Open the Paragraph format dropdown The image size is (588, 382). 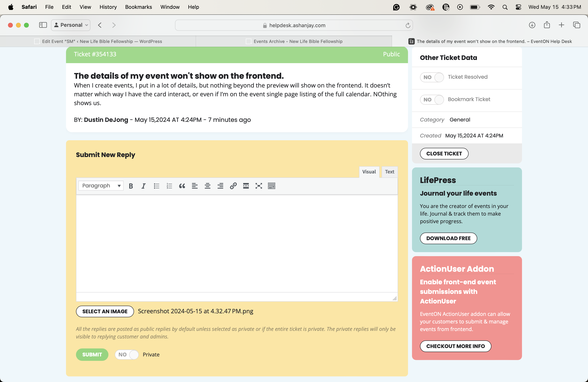click(x=101, y=186)
